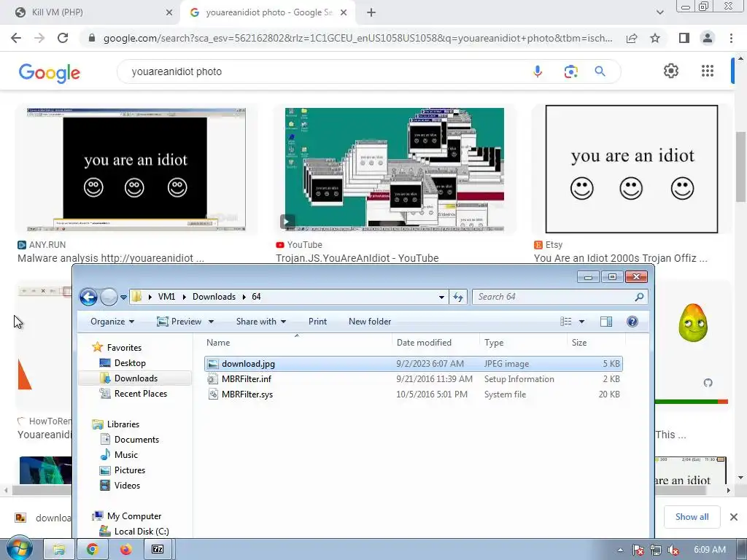Click the Chrome address bar URL
747x560 pixels.
coord(357,38)
